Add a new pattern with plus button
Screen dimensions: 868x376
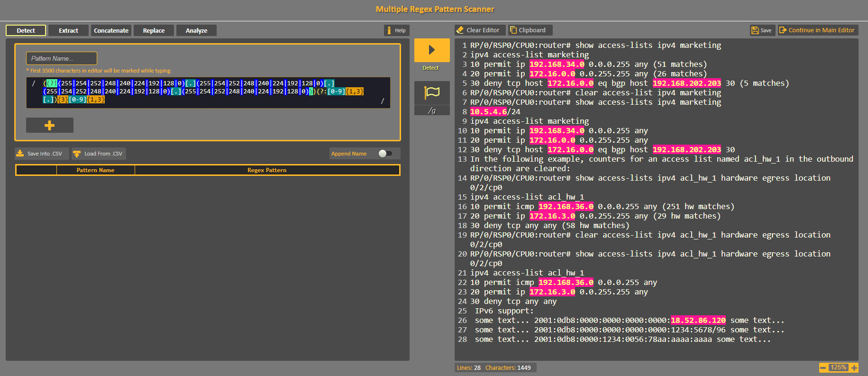point(50,125)
